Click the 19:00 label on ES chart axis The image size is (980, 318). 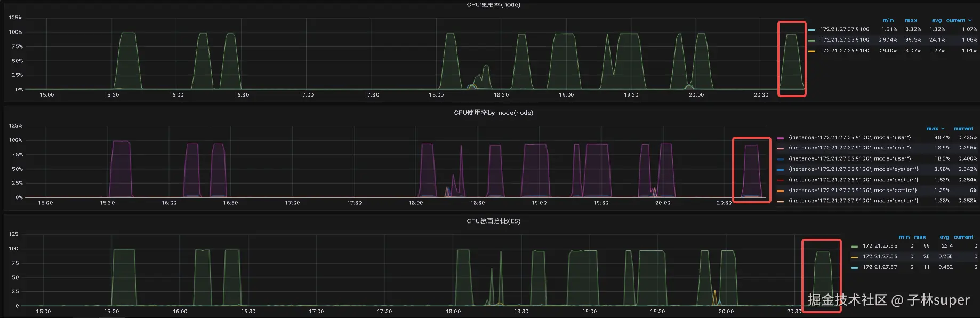(x=590, y=311)
